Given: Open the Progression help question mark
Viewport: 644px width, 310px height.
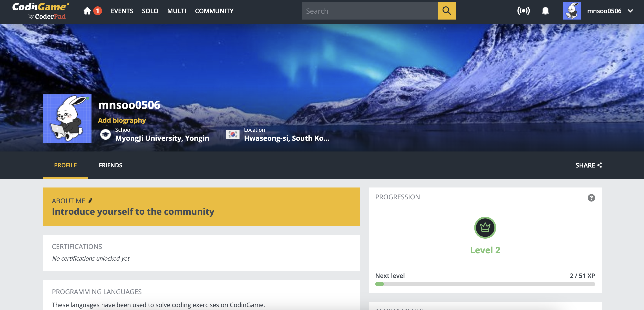Looking at the screenshot, I should tap(591, 198).
